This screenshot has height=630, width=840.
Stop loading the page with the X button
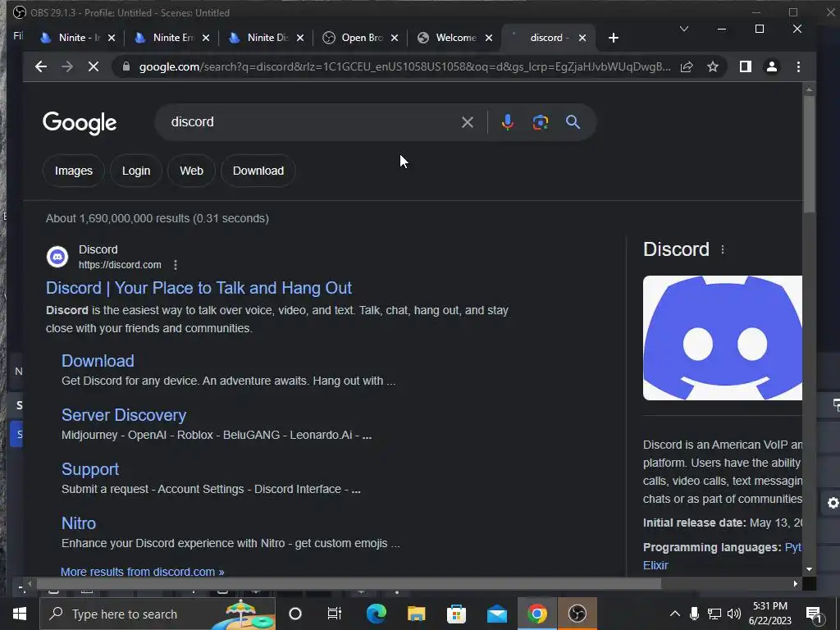[x=94, y=66]
